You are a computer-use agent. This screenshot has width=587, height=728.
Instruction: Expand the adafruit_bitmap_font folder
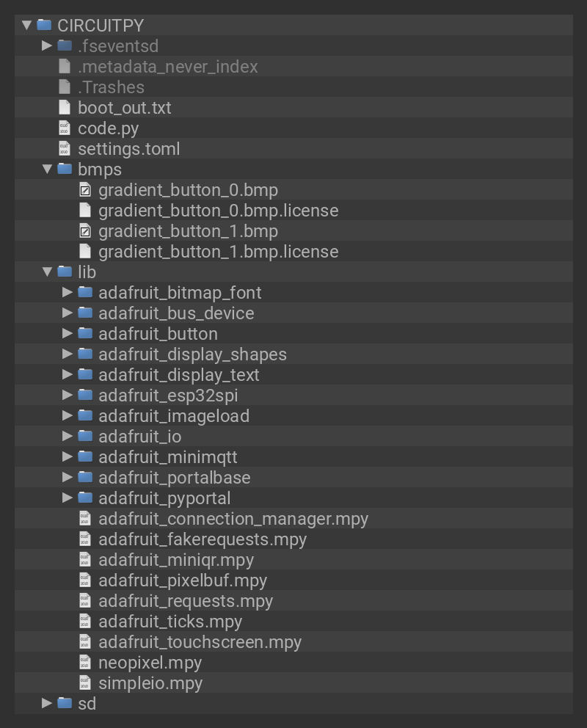[68, 293]
